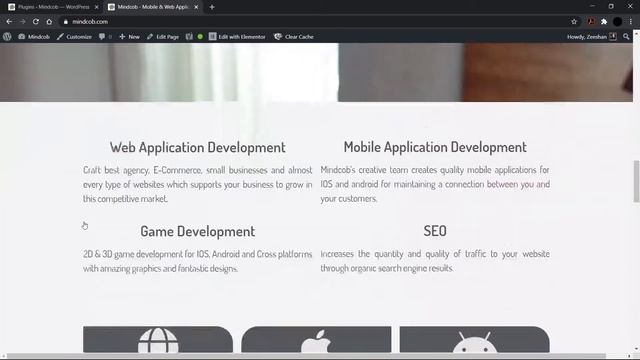Screen dimensions: 640x360
Task: Click Edit Page in admin bar
Action: click(163, 37)
